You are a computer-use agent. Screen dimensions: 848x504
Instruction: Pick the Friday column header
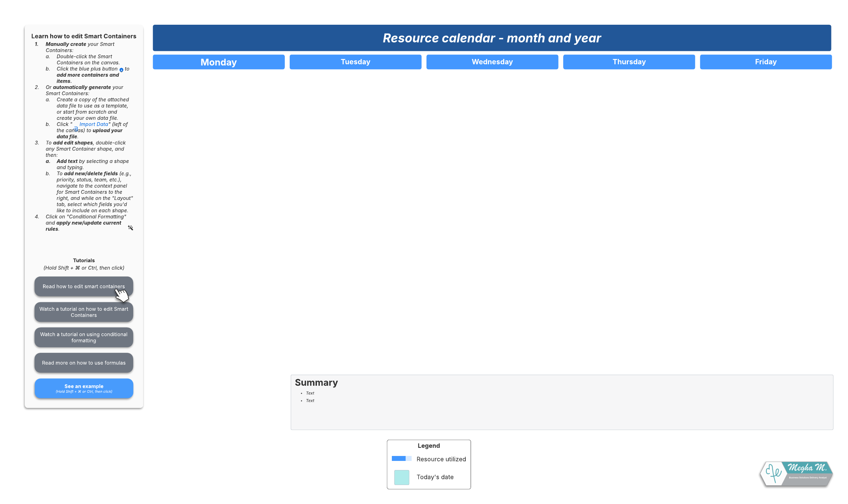766,62
